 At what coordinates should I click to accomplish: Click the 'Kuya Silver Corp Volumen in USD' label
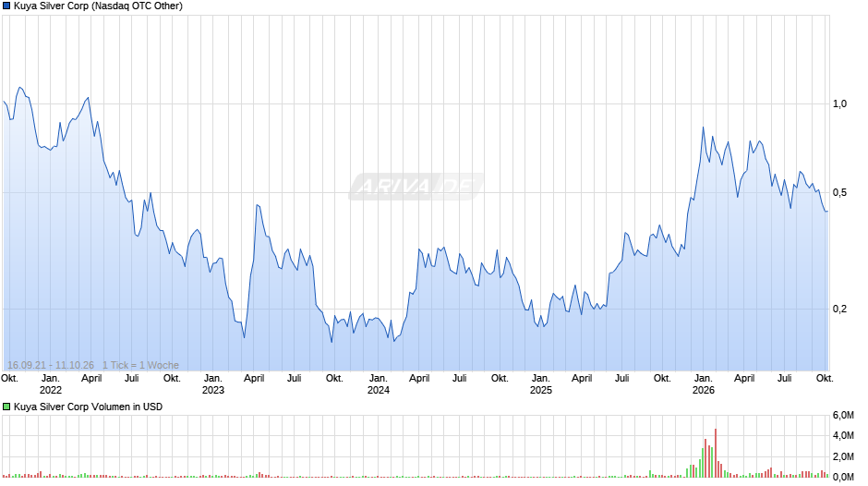[88, 407]
